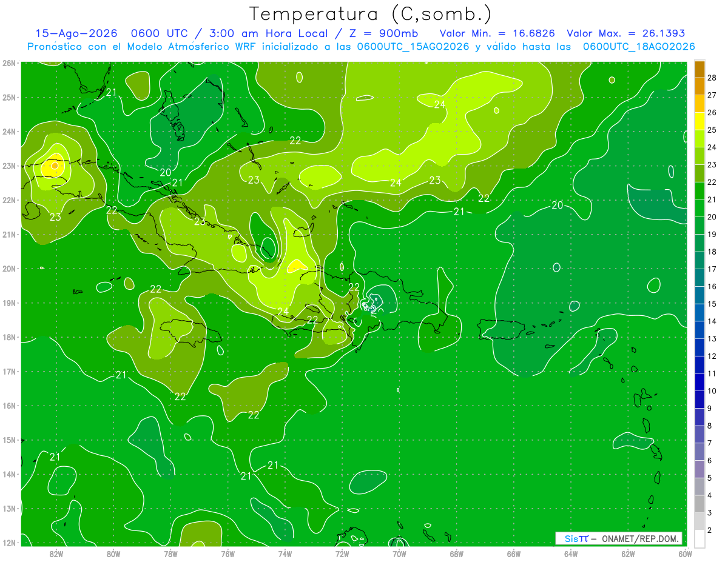728x562 pixels.
Task: Click the 'Sis' logo text in credit box
Action: pyautogui.click(x=571, y=538)
